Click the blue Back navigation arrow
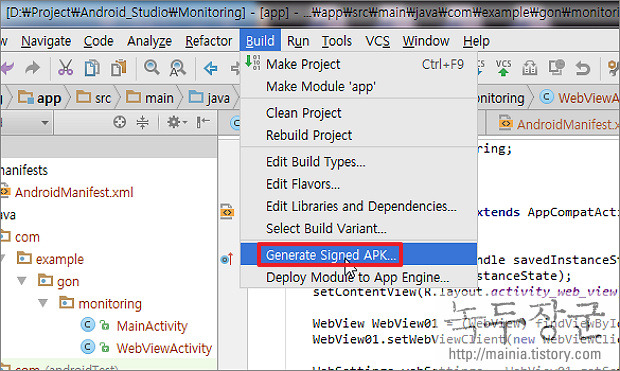Screen dimensions: 620x371 [x=210, y=68]
